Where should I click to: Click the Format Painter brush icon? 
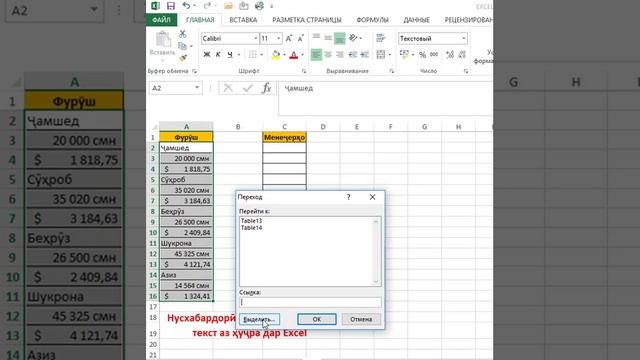(182, 58)
